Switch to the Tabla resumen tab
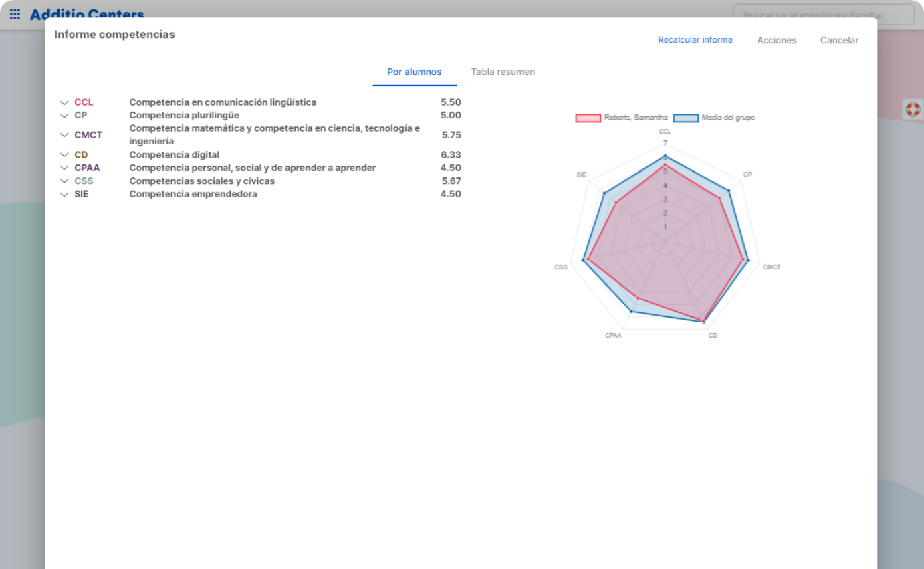The width and height of the screenshot is (924, 569). [x=503, y=72]
